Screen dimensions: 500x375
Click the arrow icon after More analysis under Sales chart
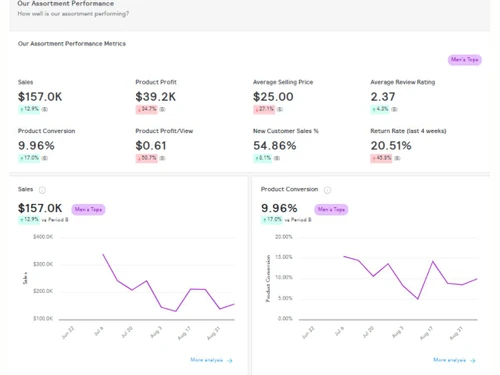click(230, 361)
